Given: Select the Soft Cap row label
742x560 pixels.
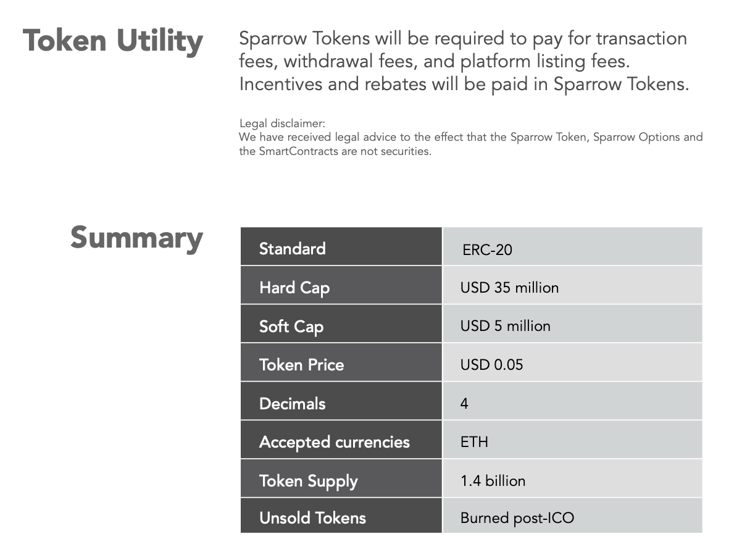Looking at the screenshot, I should point(341,324).
